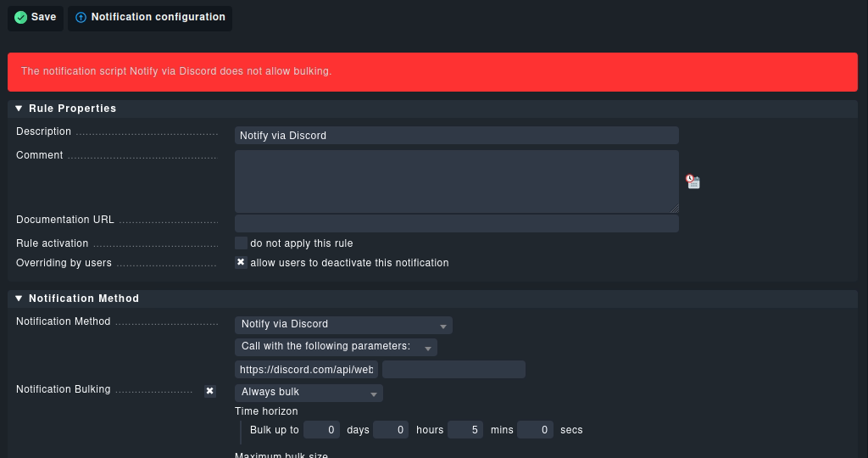
Task: Open the 'Always bulk' dropdown
Action: (308, 393)
